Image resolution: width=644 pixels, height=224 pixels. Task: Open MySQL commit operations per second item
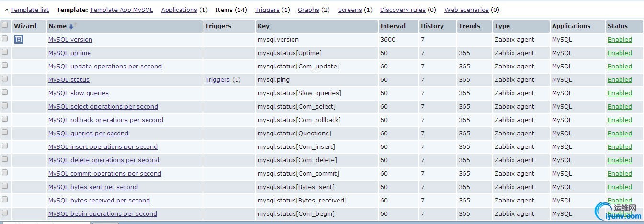click(105, 174)
